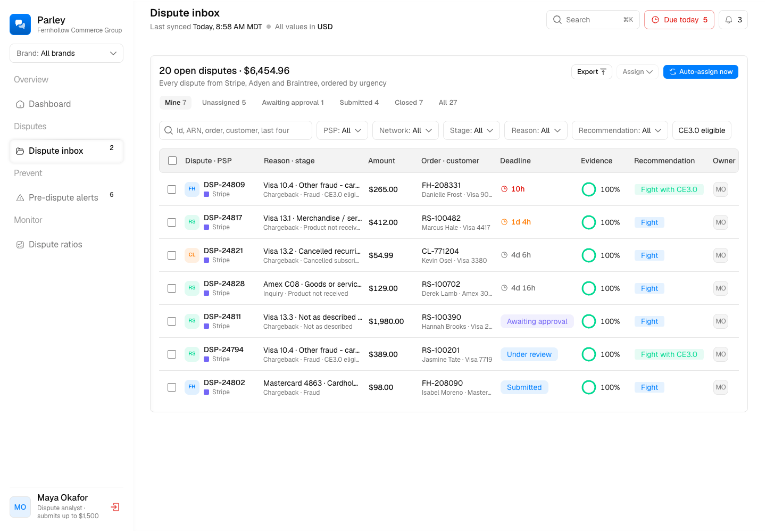
Task: Click the red clock icon next to 10h
Action: click(504, 189)
